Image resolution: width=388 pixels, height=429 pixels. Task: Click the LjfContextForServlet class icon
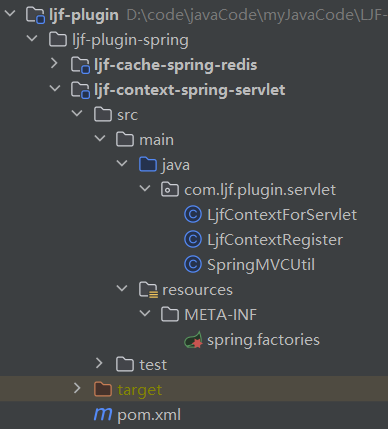193,215
